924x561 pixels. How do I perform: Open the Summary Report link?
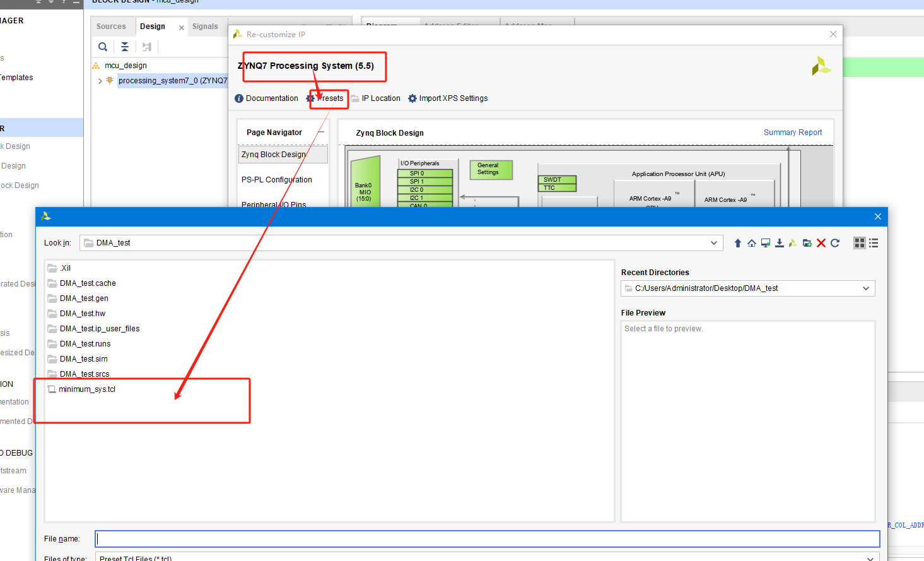793,133
